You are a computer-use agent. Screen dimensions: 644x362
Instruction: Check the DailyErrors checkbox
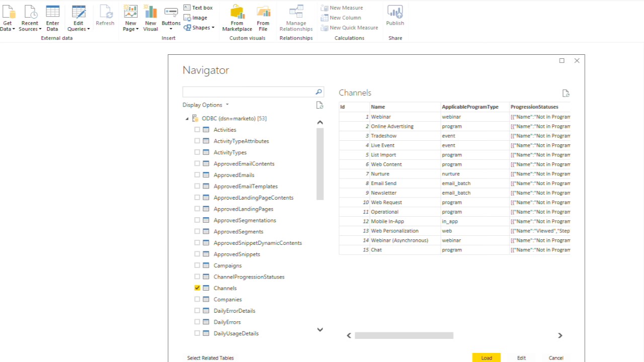tap(197, 322)
